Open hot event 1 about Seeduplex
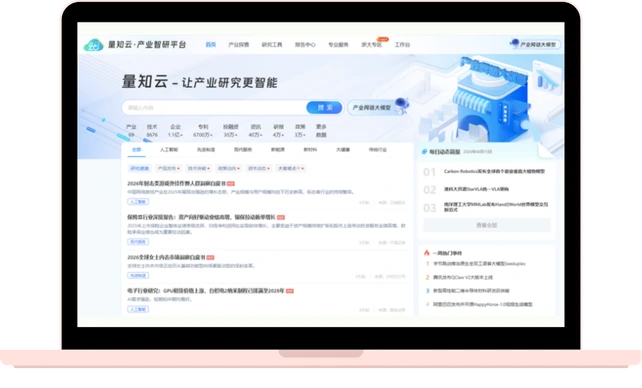The height and width of the screenshot is (388, 642). point(479,264)
